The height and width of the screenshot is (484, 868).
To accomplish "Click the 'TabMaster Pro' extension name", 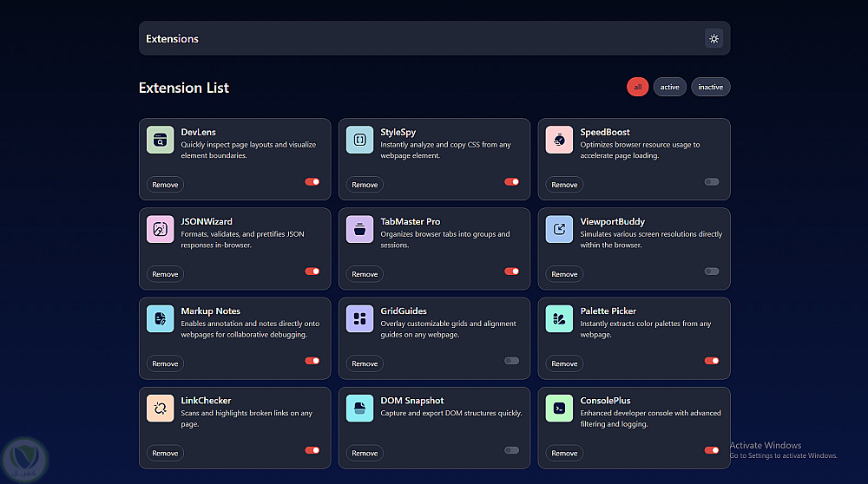I will pyautogui.click(x=411, y=222).
